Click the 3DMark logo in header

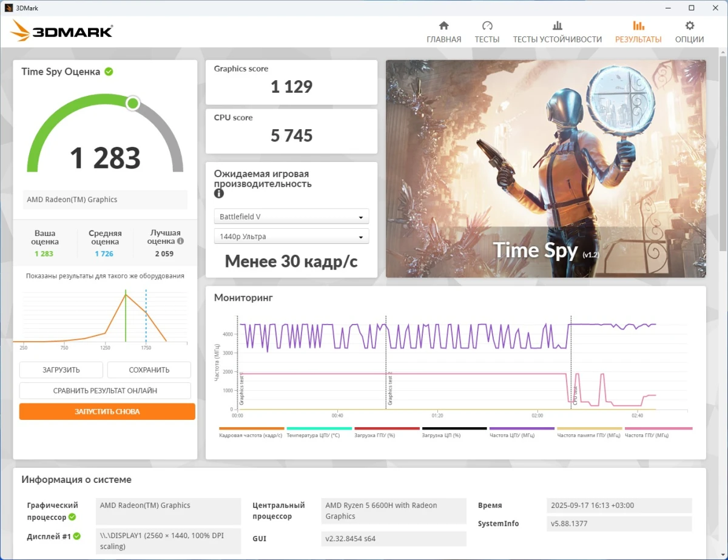point(62,31)
